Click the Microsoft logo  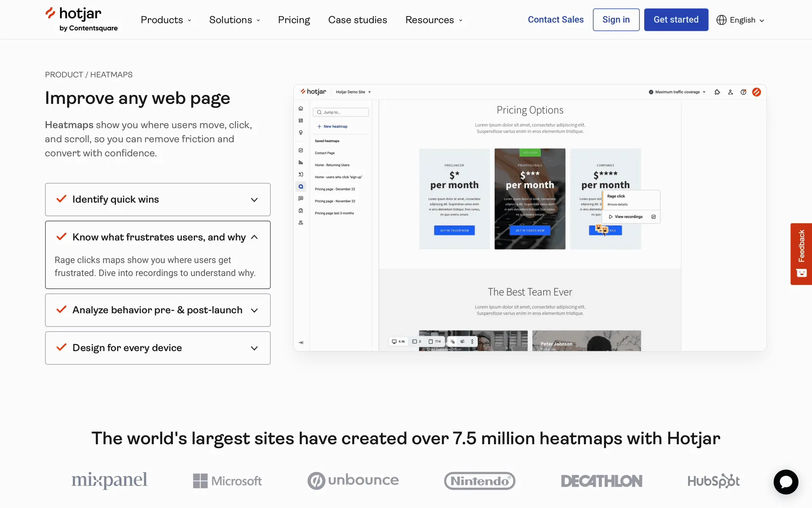click(x=227, y=481)
